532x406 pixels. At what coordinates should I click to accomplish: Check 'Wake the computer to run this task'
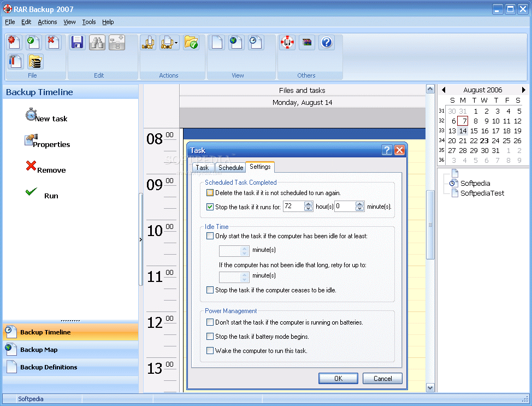[210, 351]
